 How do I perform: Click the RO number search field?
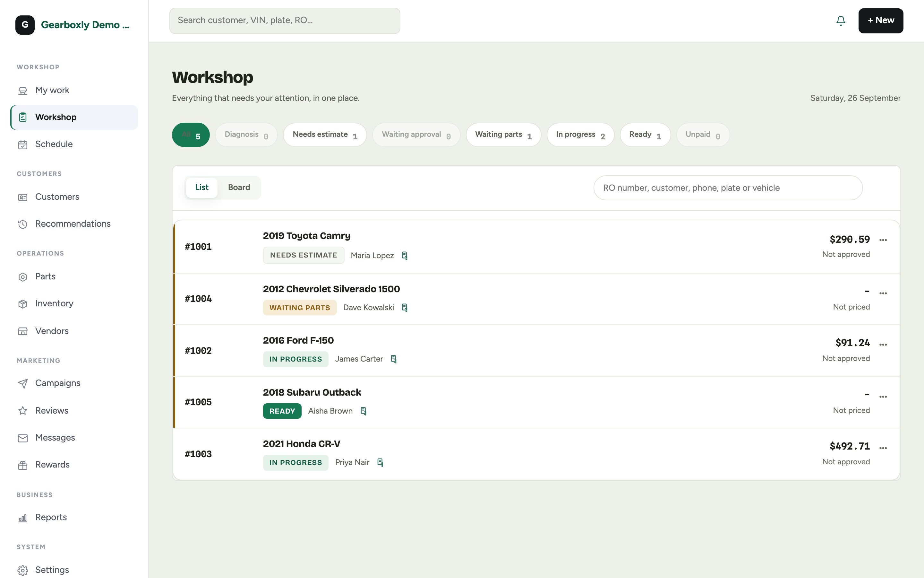728,188
